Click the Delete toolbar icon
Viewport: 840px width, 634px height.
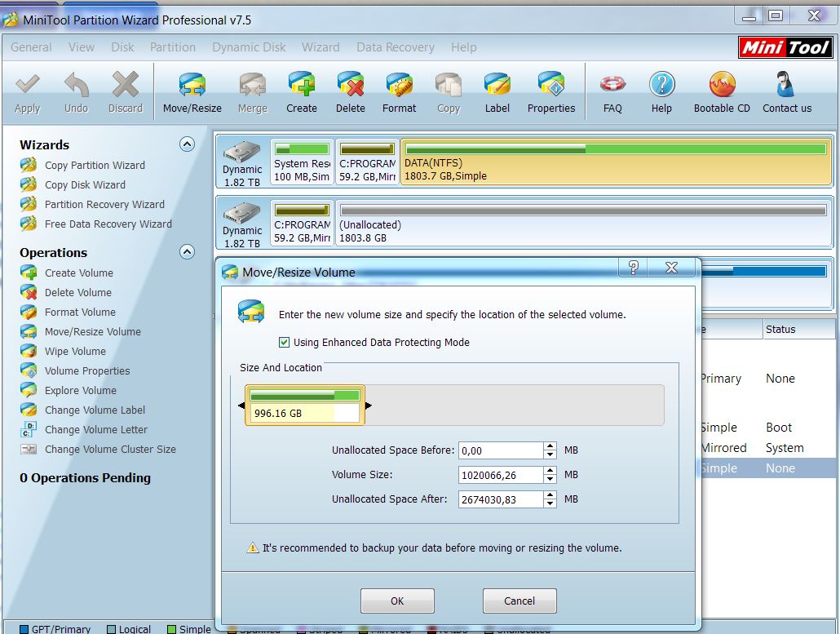tap(351, 84)
